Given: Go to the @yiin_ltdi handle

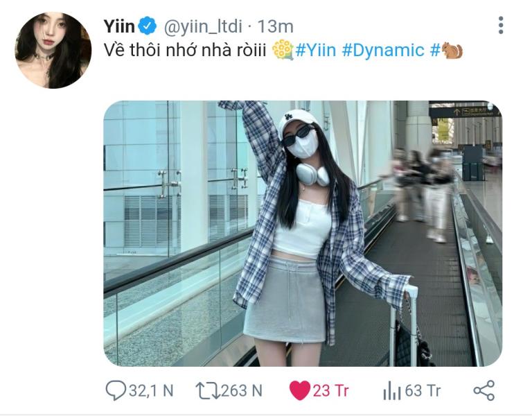Looking at the screenshot, I should click(203, 26).
